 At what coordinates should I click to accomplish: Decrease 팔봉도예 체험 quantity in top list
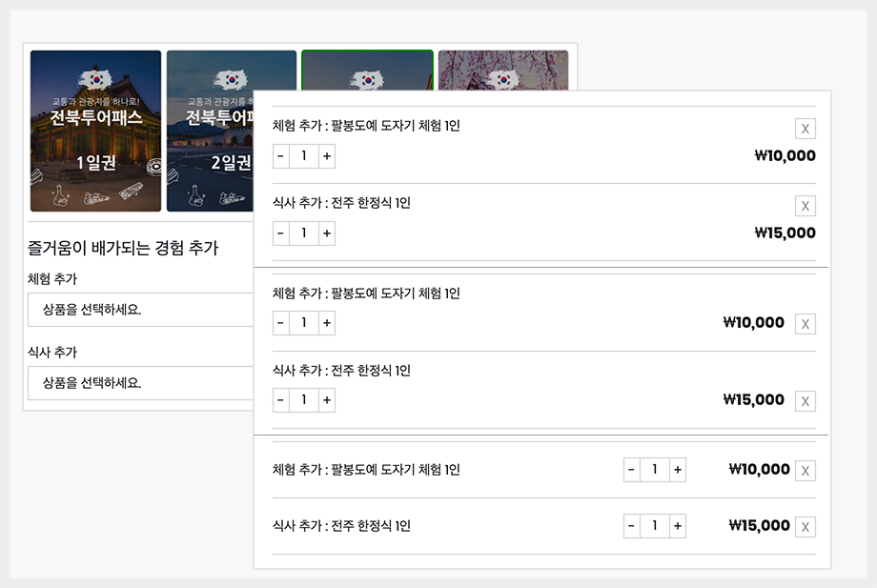point(281,156)
